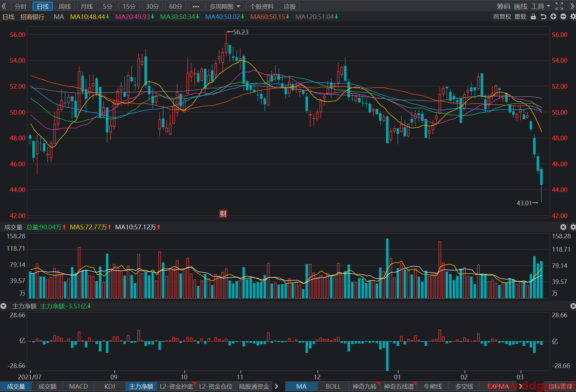Switch to 周线 weekly period
576x392 pixels.
pyautogui.click(x=65, y=6)
